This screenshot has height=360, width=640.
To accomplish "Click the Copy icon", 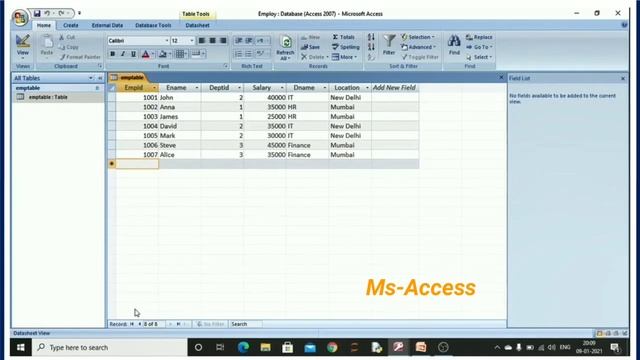I will tap(62, 47).
